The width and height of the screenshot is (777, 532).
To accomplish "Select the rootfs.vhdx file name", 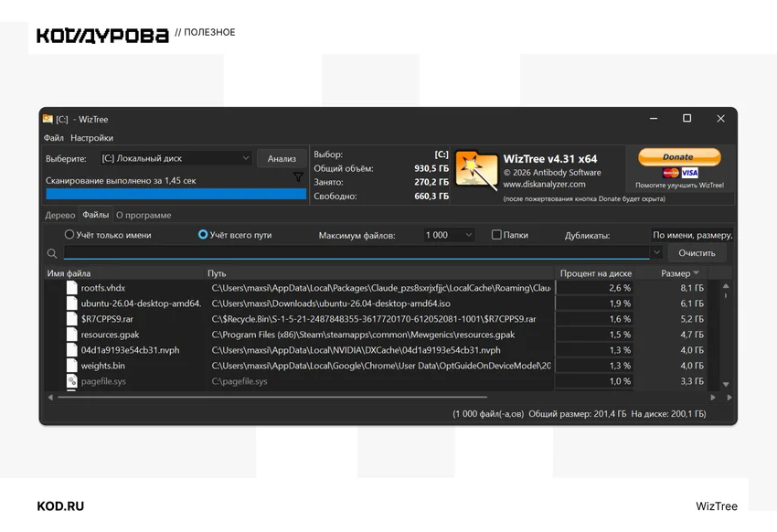I will point(103,288).
